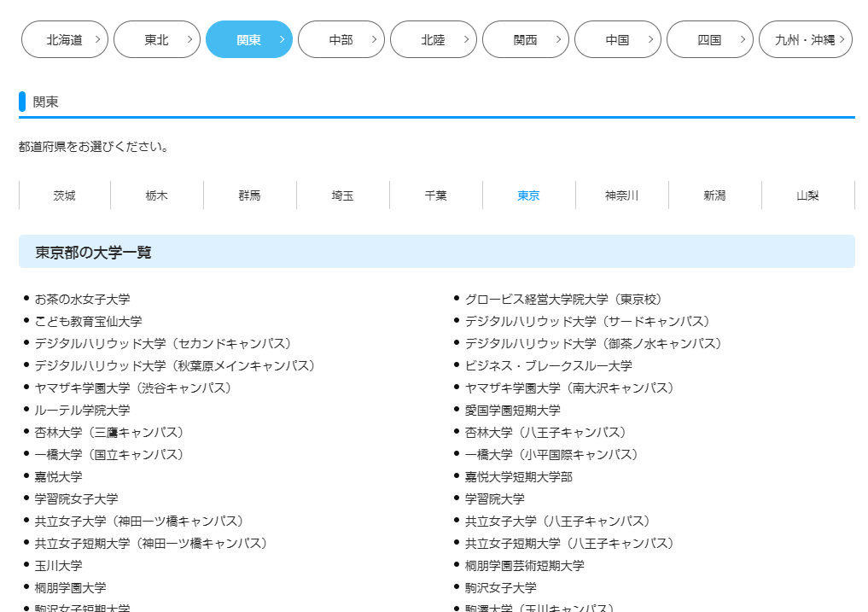Choose the 千葉 prefecture tab
The height and width of the screenshot is (612, 868).
(436, 195)
